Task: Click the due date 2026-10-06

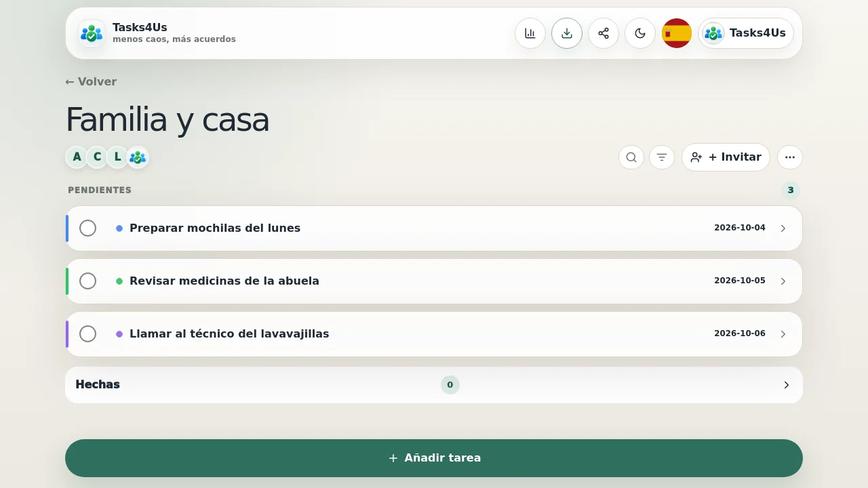Action: (x=740, y=334)
